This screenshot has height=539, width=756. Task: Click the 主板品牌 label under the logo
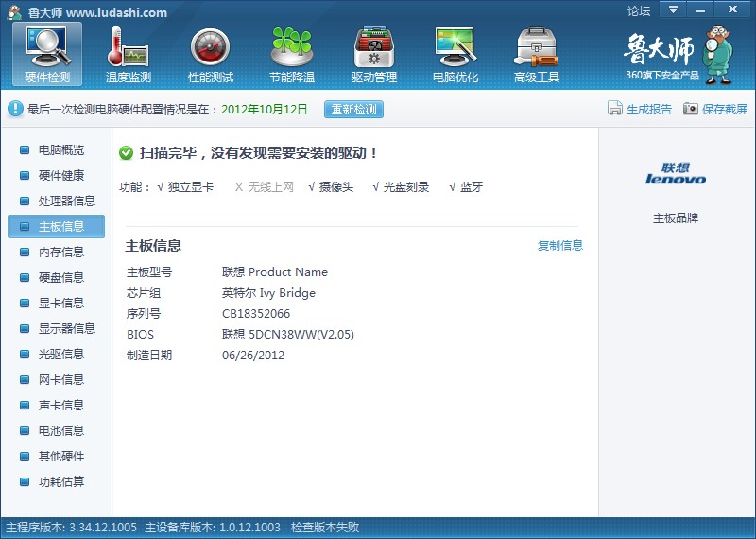[676, 218]
